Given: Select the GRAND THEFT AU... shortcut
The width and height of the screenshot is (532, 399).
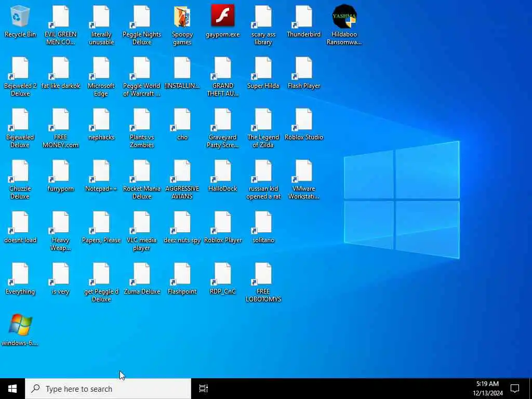Looking at the screenshot, I should click(x=222, y=77).
